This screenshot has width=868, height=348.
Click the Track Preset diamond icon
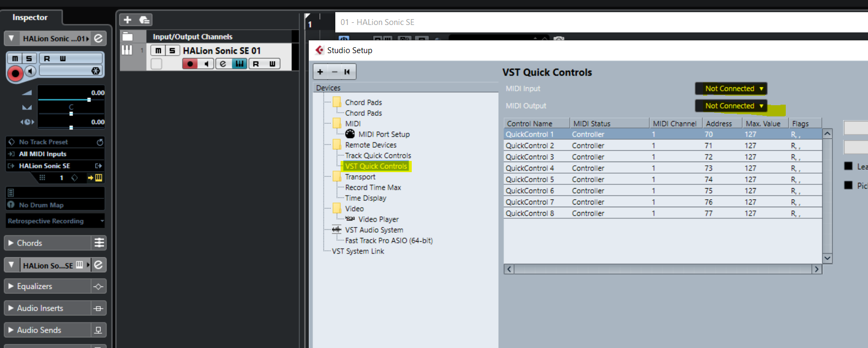[x=12, y=142]
